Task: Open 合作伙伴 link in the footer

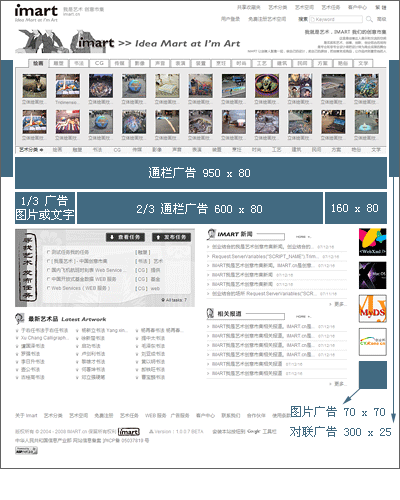Action: [x=256, y=415]
